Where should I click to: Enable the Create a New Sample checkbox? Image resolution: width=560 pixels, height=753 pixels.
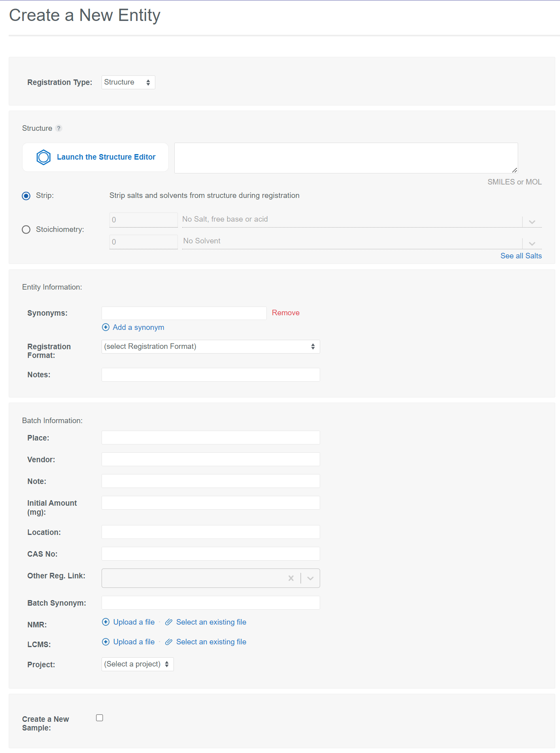tap(100, 718)
